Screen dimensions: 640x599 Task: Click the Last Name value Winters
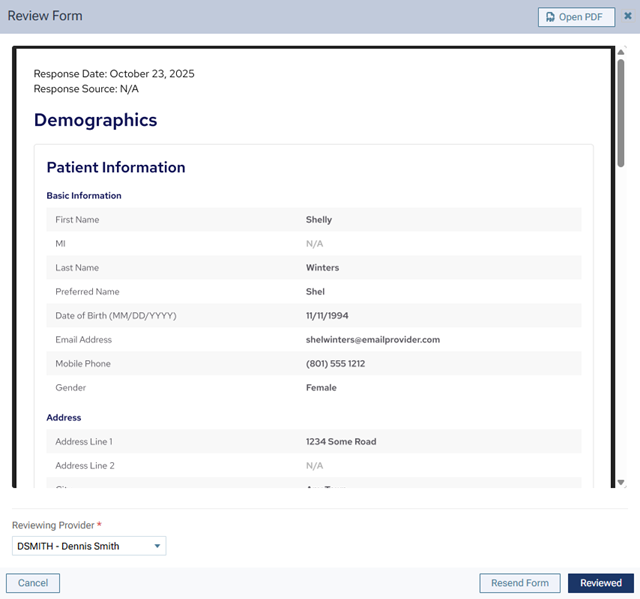tap(322, 268)
